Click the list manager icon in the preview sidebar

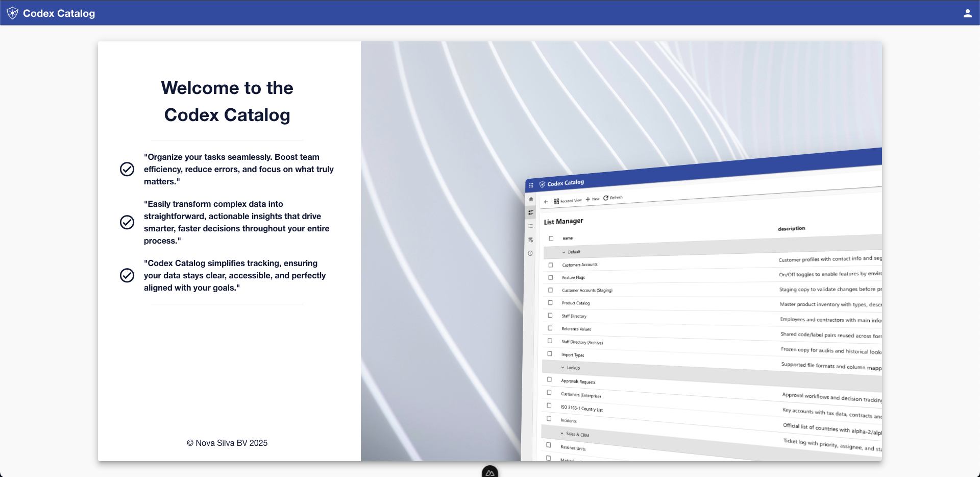(531, 212)
